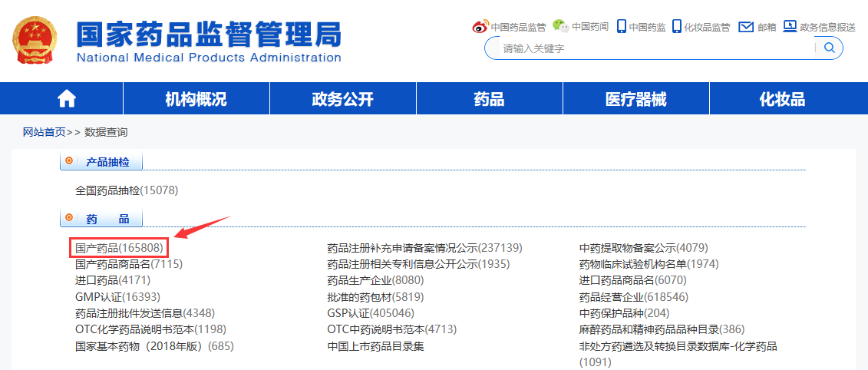Go to the 化妆品 navigation tab
The height and width of the screenshot is (370, 868).
tap(782, 99)
